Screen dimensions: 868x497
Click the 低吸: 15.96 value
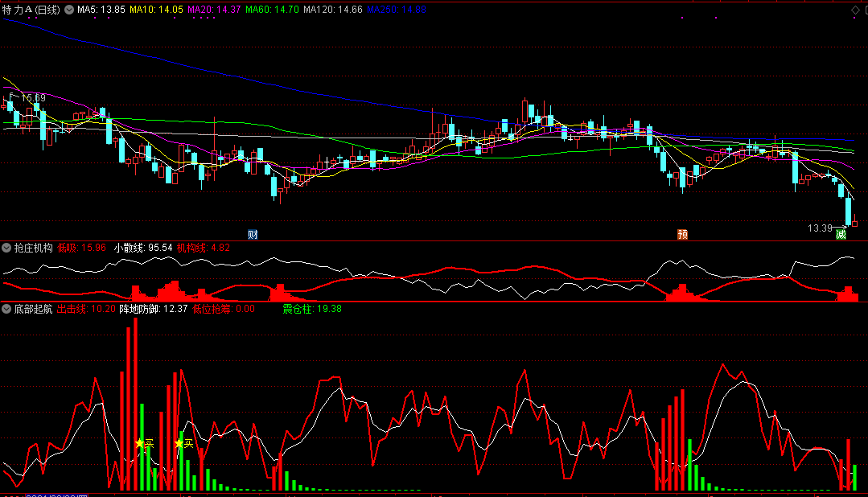[x=81, y=248]
